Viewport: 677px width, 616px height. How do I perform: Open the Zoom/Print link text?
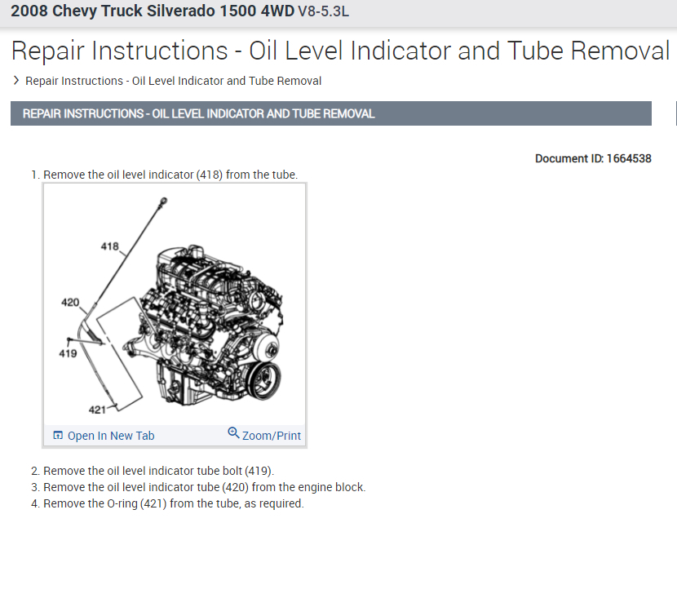click(x=272, y=436)
